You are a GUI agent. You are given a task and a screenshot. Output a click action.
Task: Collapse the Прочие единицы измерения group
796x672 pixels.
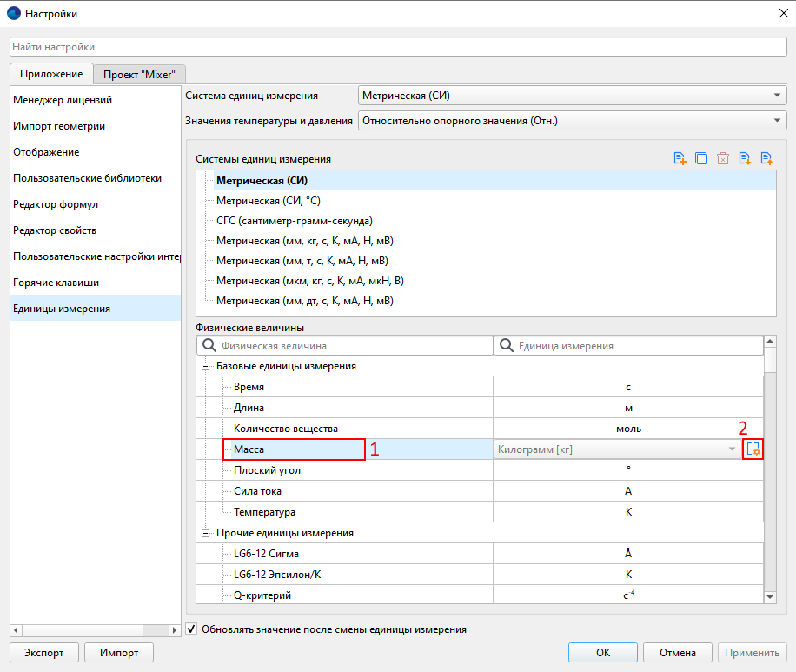[x=206, y=533]
